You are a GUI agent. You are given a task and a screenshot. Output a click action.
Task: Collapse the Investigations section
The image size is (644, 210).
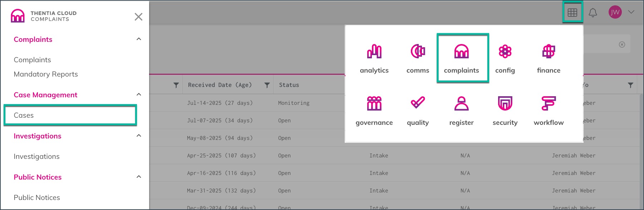tap(139, 136)
